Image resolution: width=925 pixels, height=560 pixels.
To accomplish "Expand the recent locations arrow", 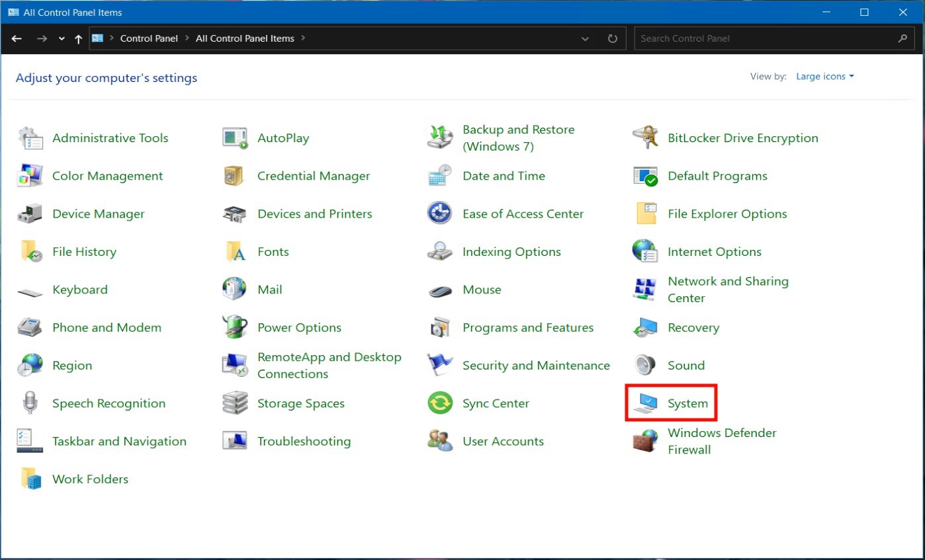I will tap(62, 39).
